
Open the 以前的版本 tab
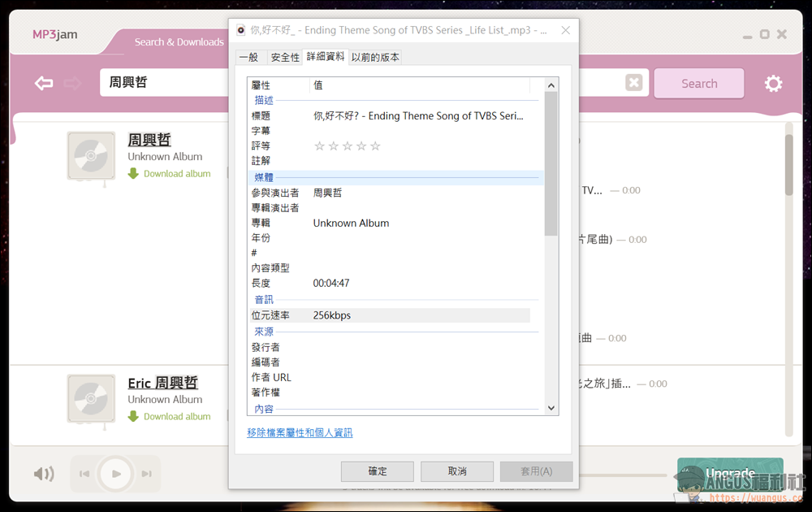(375, 57)
